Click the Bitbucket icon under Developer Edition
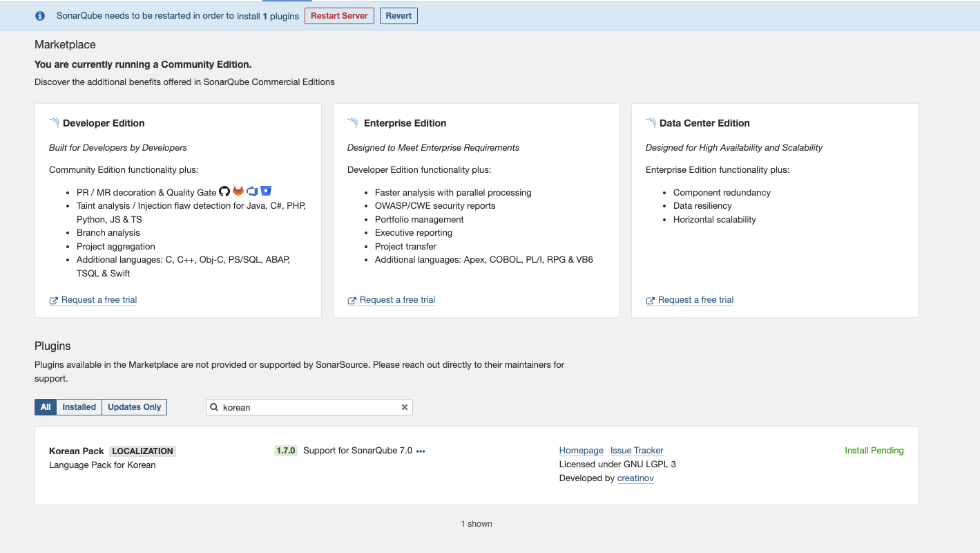 tap(266, 191)
